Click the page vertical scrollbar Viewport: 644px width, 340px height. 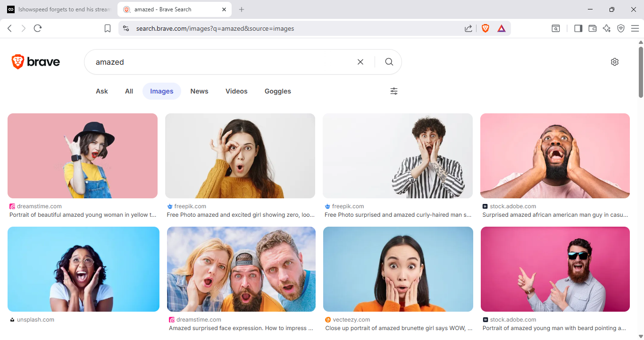[x=641, y=71]
